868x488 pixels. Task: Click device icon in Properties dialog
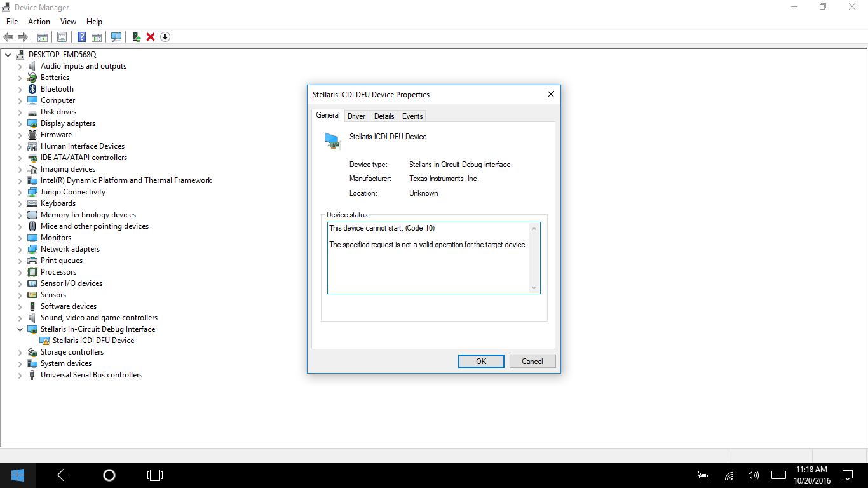click(332, 140)
